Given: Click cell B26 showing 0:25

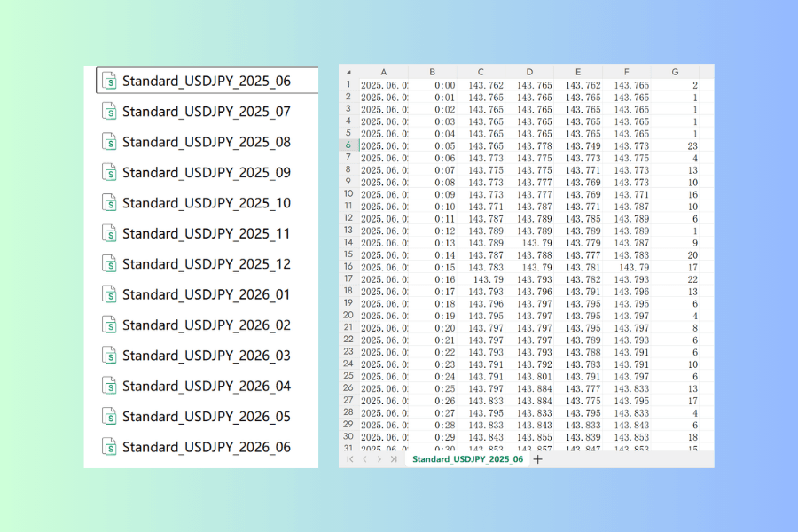Looking at the screenshot, I should pos(433,389).
